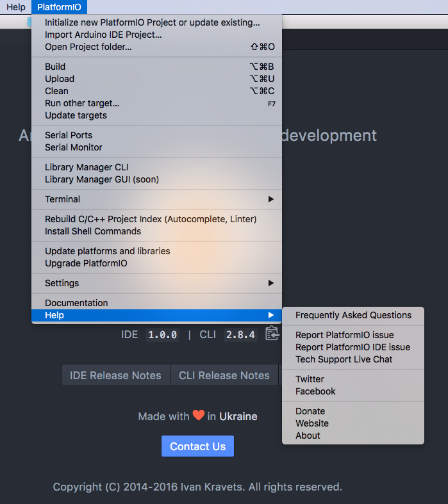Click the Contact Us button
Screen dimensions: 448x504
198,446
